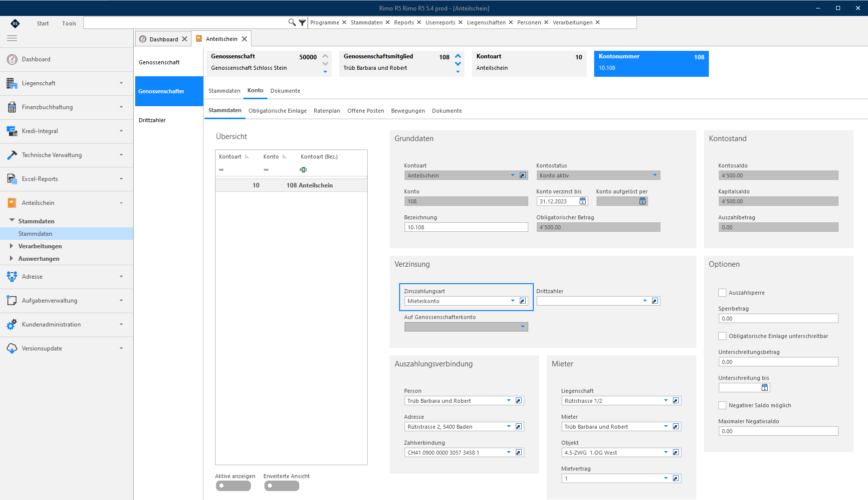Image resolution: width=868 pixels, height=500 pixels.
Task: Open Drittzahler detail link icon
Action: (655, 301)
